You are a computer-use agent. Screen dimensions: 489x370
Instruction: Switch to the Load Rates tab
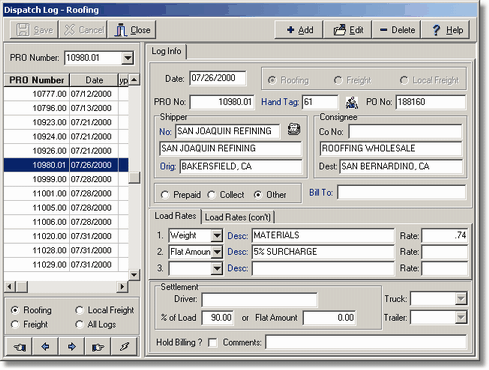point(175,216)
